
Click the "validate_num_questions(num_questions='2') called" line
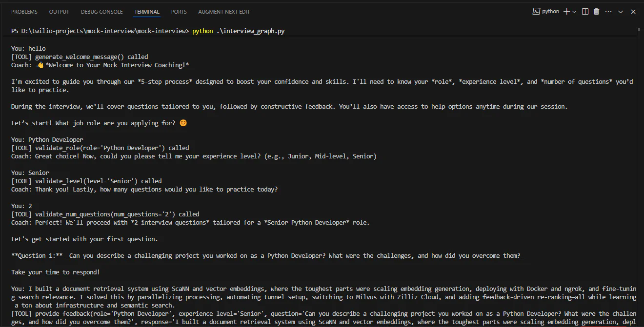click(105, 214)
